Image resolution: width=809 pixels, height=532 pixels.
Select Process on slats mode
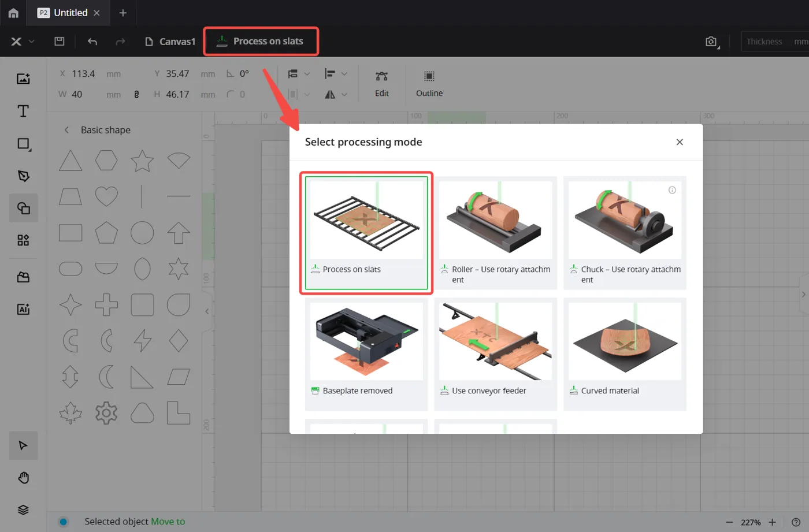366,233
